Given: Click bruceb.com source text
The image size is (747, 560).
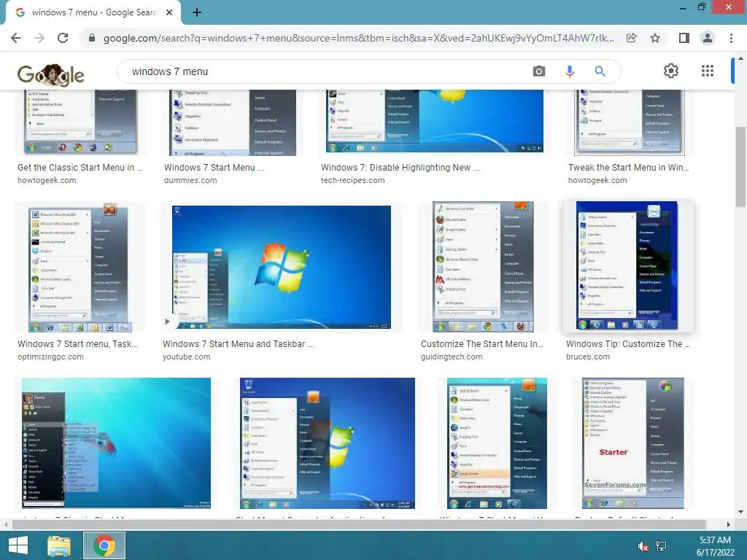Looking at the screenshot, I should [x=588, y=357].
